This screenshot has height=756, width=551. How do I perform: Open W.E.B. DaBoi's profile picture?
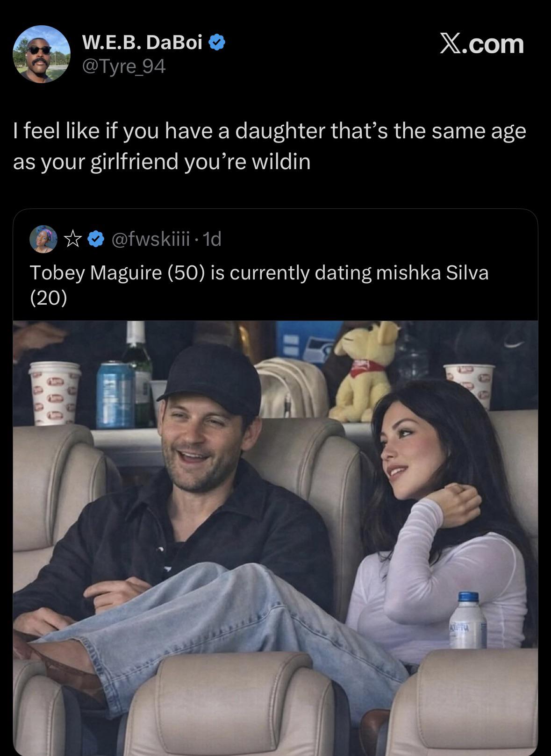42,54
